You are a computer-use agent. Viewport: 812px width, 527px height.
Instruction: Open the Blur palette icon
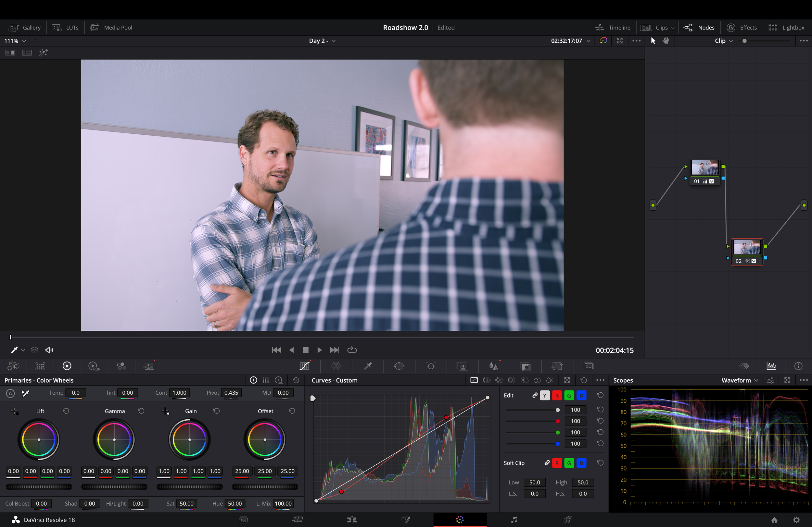tap(494, 366)
